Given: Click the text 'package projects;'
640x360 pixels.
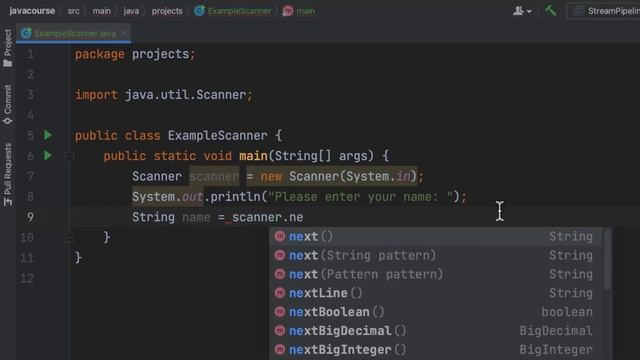Looking at the screenshot, I should 135,54.
